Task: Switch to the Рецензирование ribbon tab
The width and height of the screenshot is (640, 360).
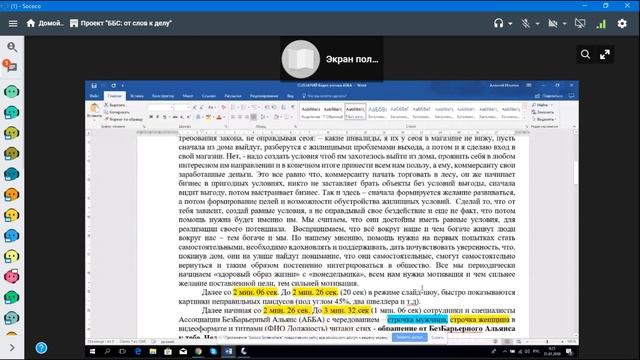Action: pyautogui.click(x=264, y=96)
